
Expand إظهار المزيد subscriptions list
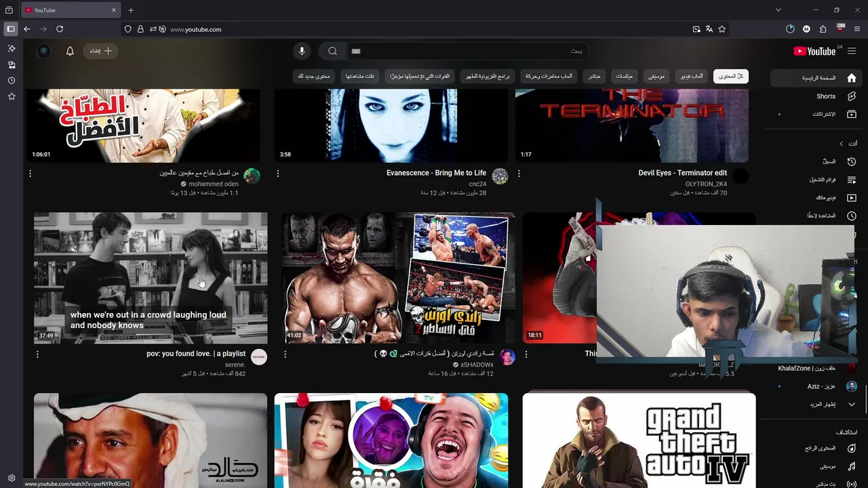pyautogui.click(x=817, y=405)
